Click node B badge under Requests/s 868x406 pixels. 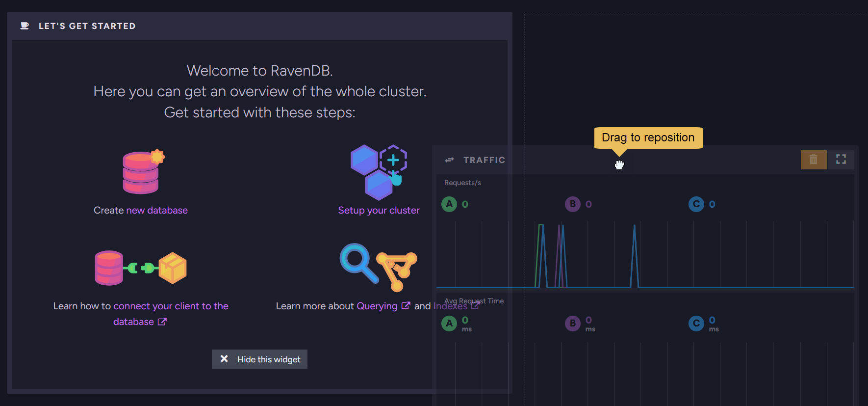pyautogui.click(x=573, y=204)
